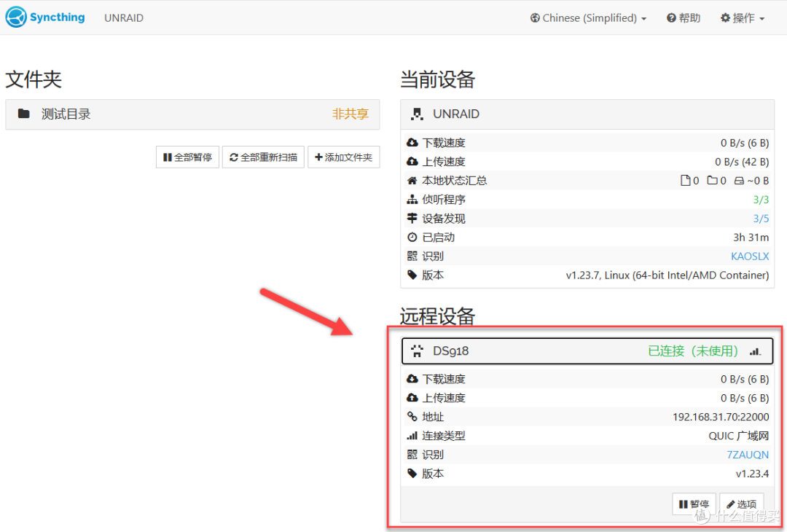The height and width of the screenshot is (532, 787).
Task: Open the KAOSLX device ID link
Action: click(749, 256)
